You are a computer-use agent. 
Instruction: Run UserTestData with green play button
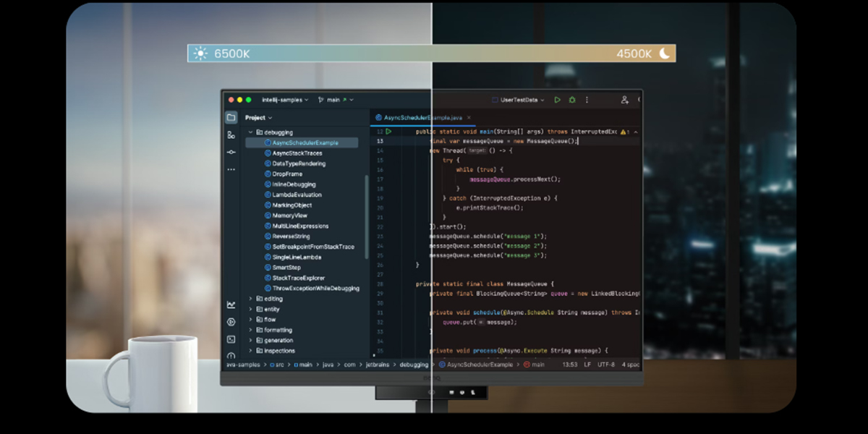click(x=557, y=100)
